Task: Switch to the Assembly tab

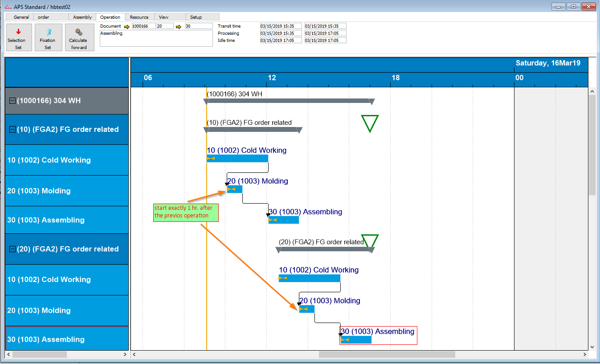Action: click(82, 17)
